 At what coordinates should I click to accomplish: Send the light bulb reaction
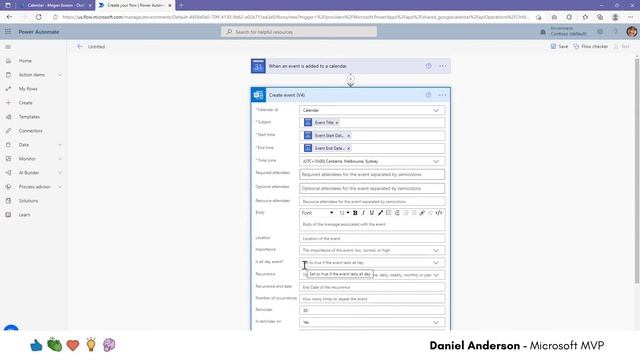(x=91, y=345)
